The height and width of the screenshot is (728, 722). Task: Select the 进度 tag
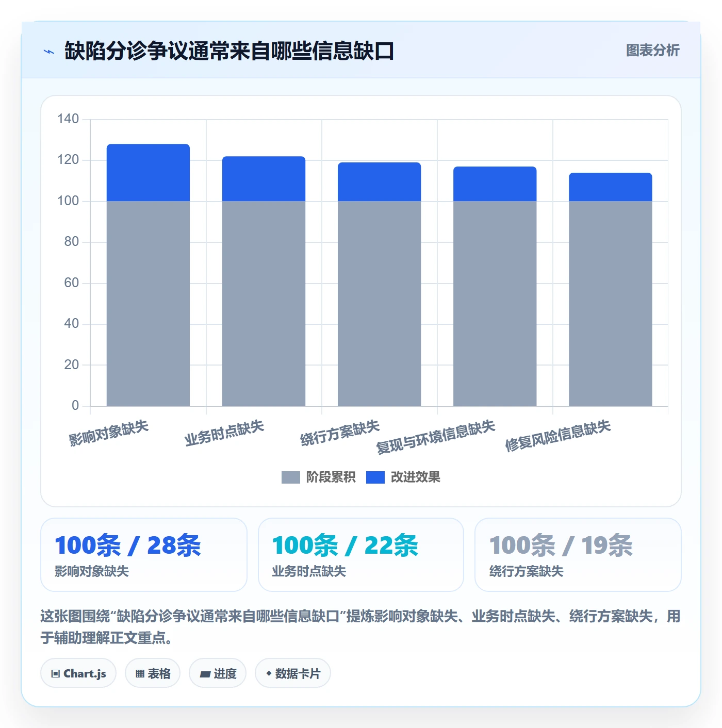coord(218,673)
